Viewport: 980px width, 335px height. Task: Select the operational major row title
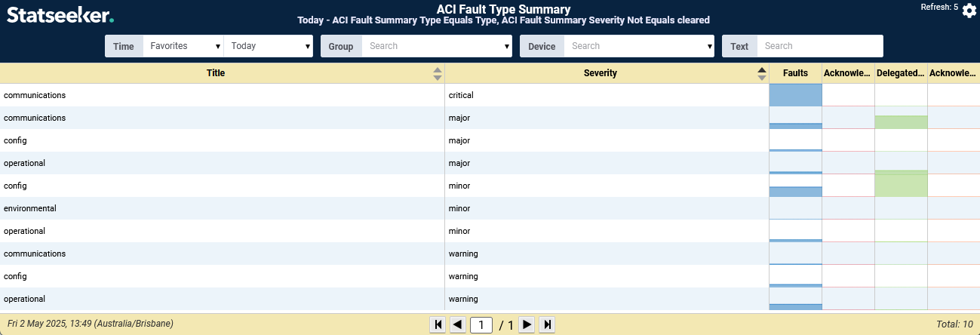click(25, 163)
